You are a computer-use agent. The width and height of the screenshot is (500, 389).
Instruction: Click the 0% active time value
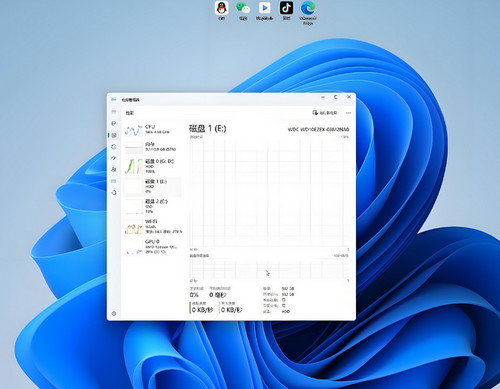coord(194,295)
